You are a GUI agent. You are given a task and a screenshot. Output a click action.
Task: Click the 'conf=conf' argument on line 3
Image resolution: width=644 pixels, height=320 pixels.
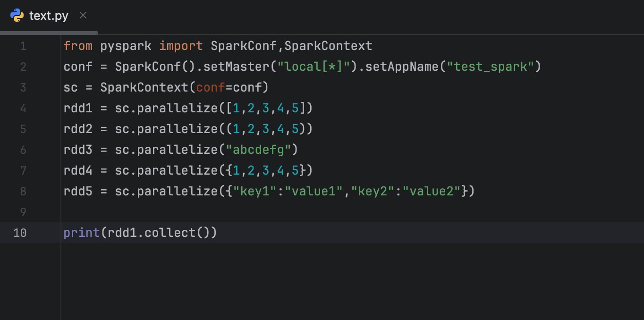pos(229,88)
